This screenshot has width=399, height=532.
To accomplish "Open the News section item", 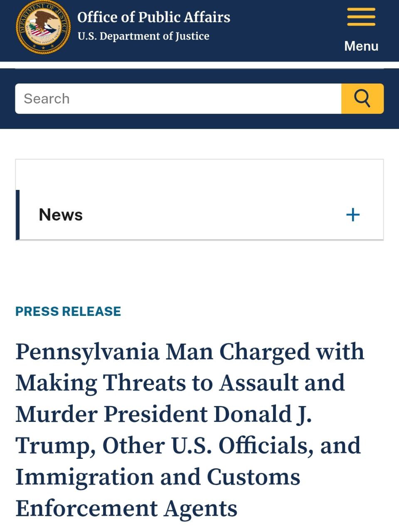I will (61, 215).
